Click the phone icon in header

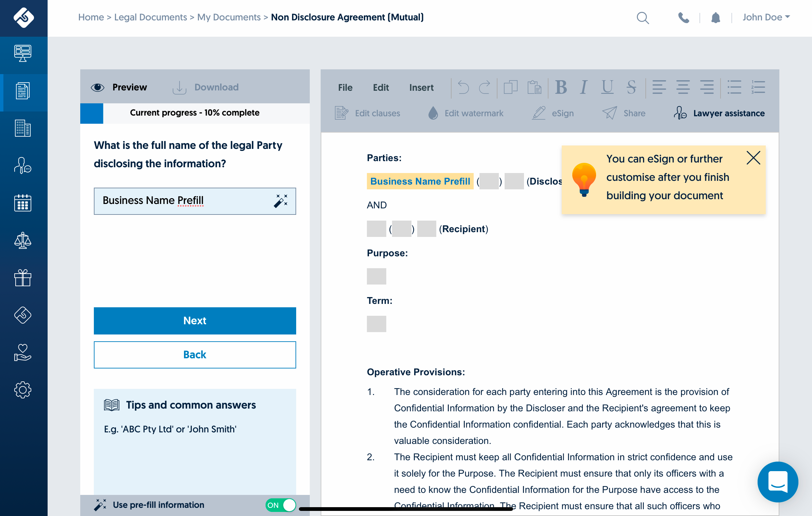pos(683,18)
